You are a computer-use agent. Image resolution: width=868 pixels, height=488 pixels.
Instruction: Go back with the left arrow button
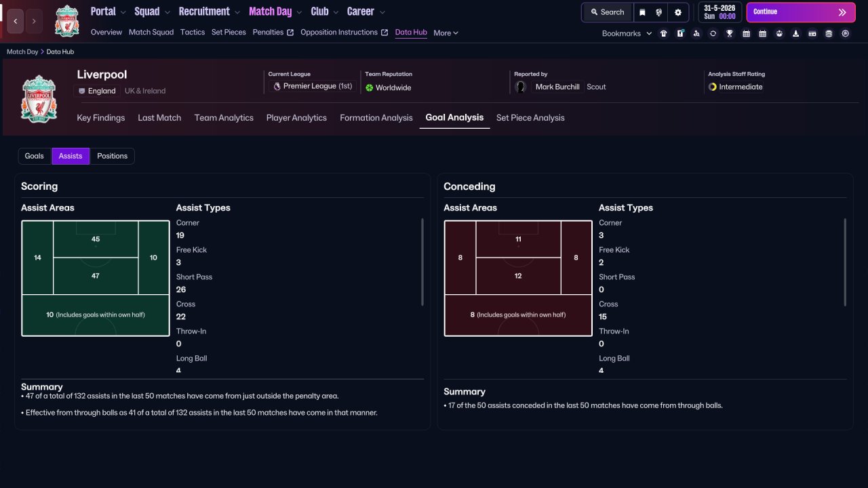pos(16,21)
